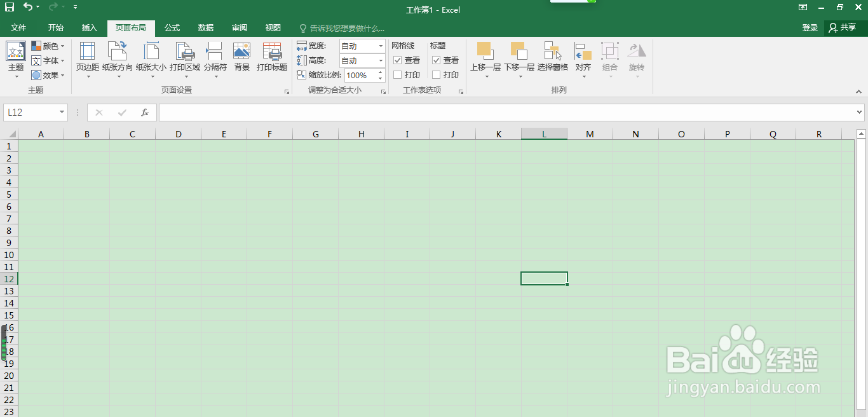The height and width of the screenshot is (417, 868).
Task: Click the Share (共享) button
Action: point(843,27)
